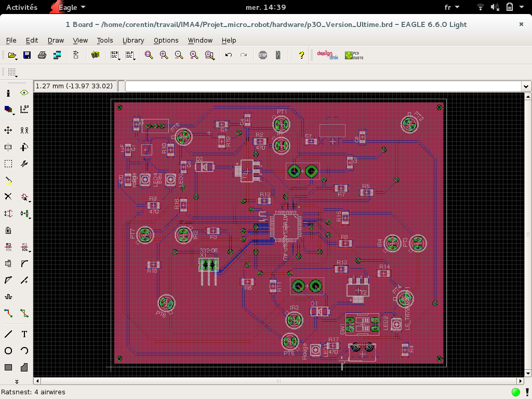Open the Library menu
This screenshot has width=532, height=399.
(x=133, y=40)
